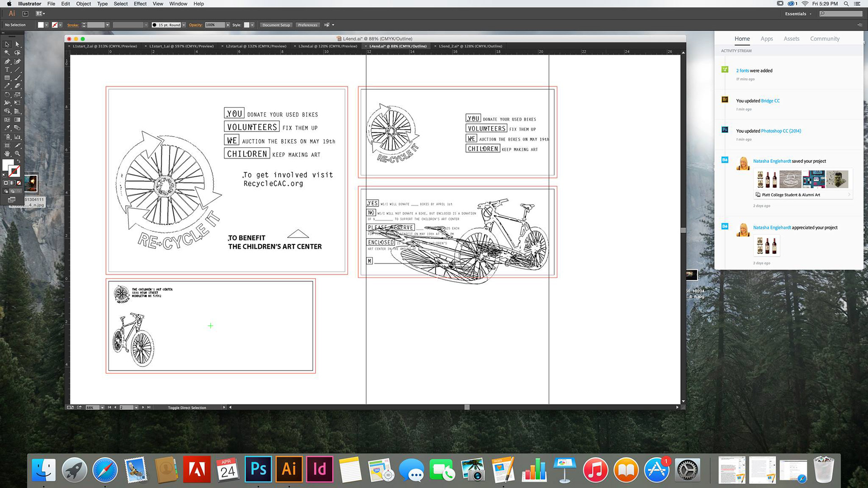Select the Hand tool
Viewport: 868px width, 488px height.
click(7, 154)
